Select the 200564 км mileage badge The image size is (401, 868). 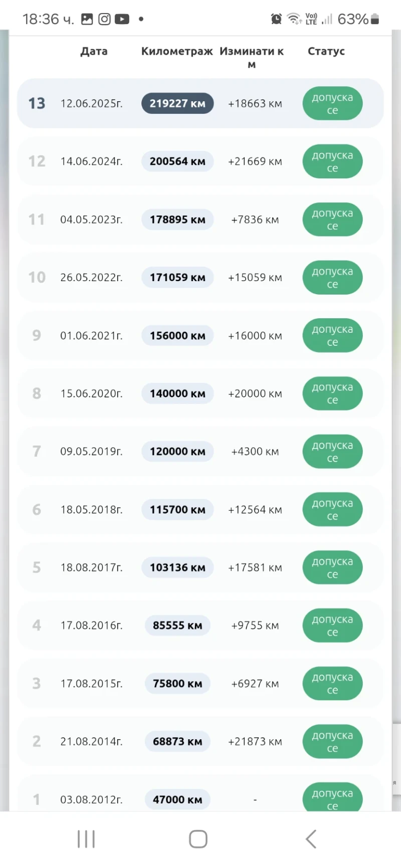pyautogui.click(x=177, y=161)
